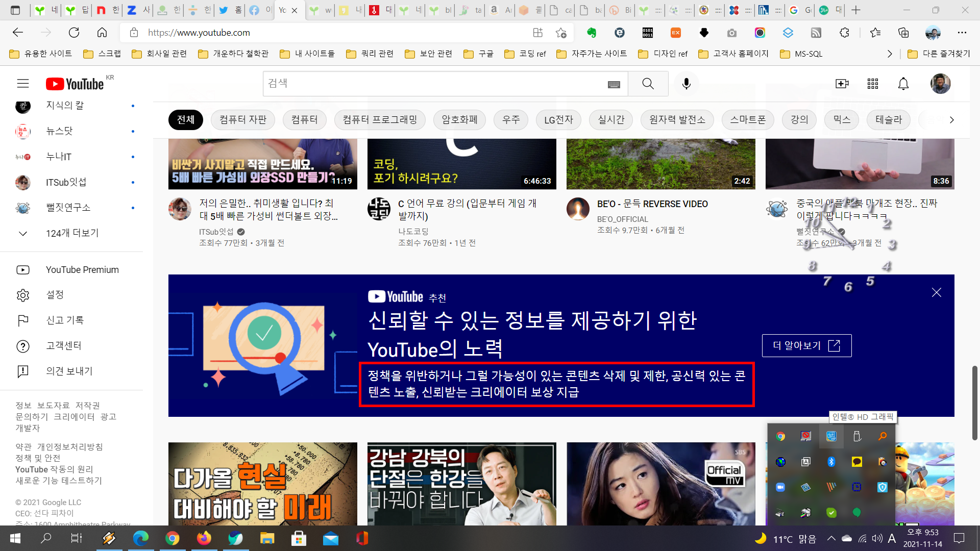980x551 pixels.
Task: Open 유용한 사이트 bookmarks folder
Action: click(41, 54)
